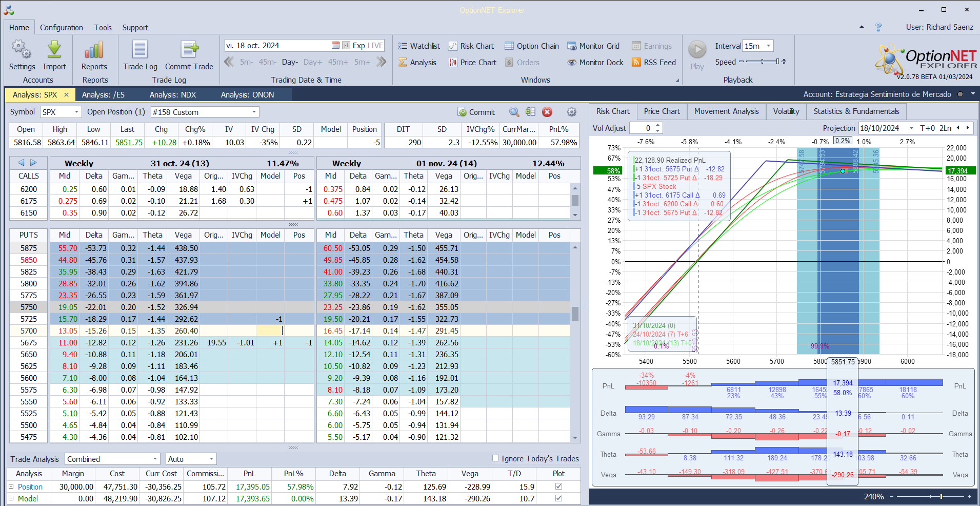The height and width of the screenshot is (506, 980).
Task: Switch to the Analysis: NDX tab
Action: pyautogui.click(x=173, y=94)
